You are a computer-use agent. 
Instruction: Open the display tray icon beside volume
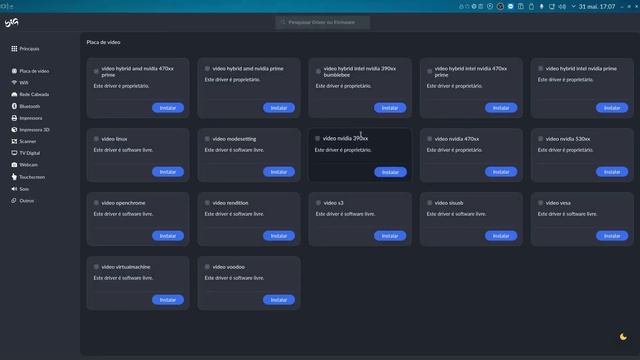click(x=552, y=7)
